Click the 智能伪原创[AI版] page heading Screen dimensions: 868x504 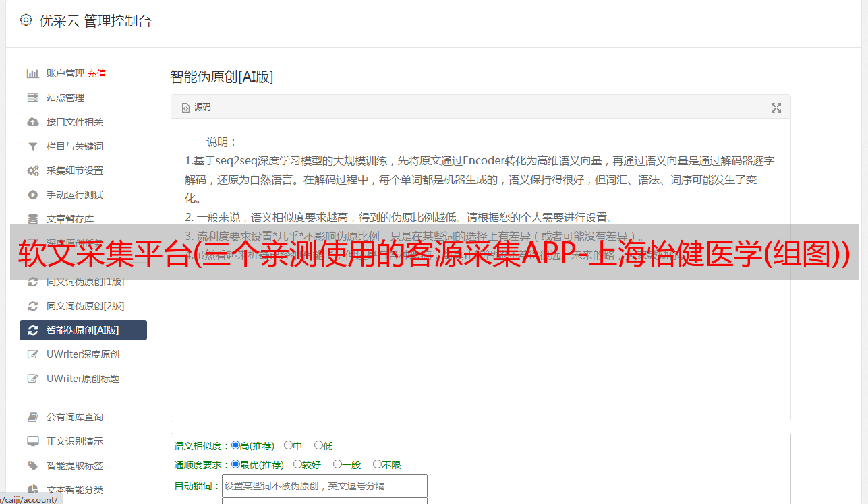click(x=222, y=77)
